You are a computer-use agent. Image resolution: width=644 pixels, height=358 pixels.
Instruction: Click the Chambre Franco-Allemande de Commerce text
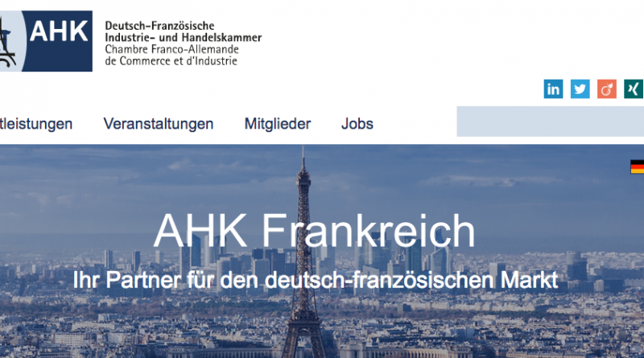[171, 55]
